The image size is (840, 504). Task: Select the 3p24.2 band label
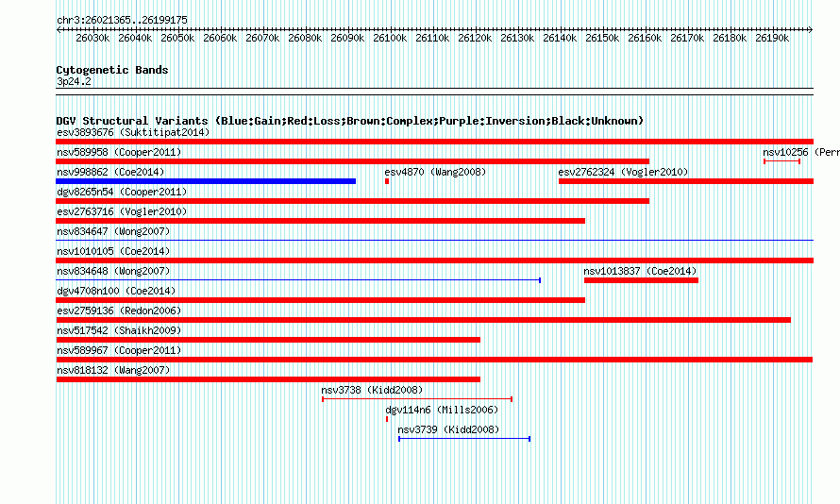point(74,81)
